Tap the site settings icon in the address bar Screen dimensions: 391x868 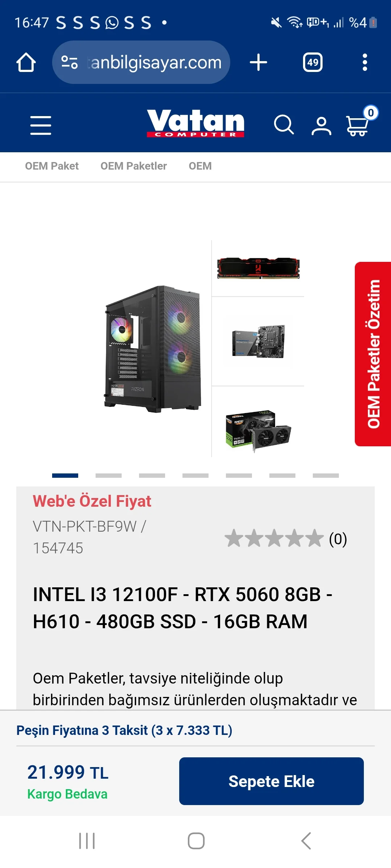pyautogui.click(x=69, y=62)
